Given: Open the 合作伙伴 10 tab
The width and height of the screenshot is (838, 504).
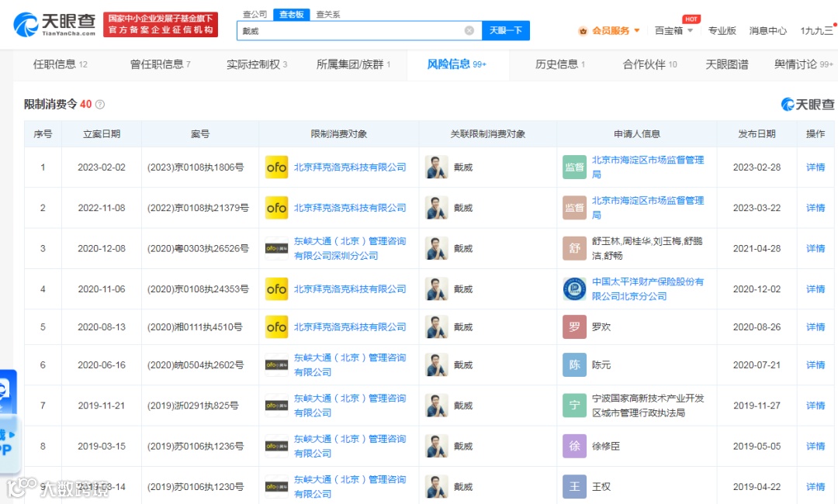Looking at the screenshot, I should click(x=650, y=64).
